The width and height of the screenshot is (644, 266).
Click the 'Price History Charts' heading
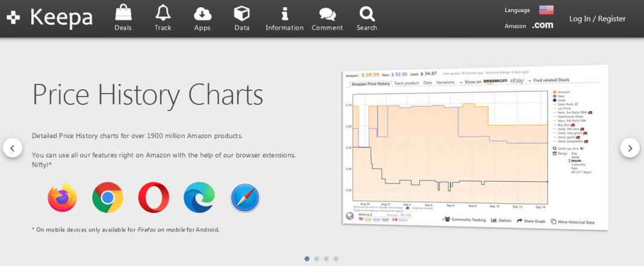point(147,95)
